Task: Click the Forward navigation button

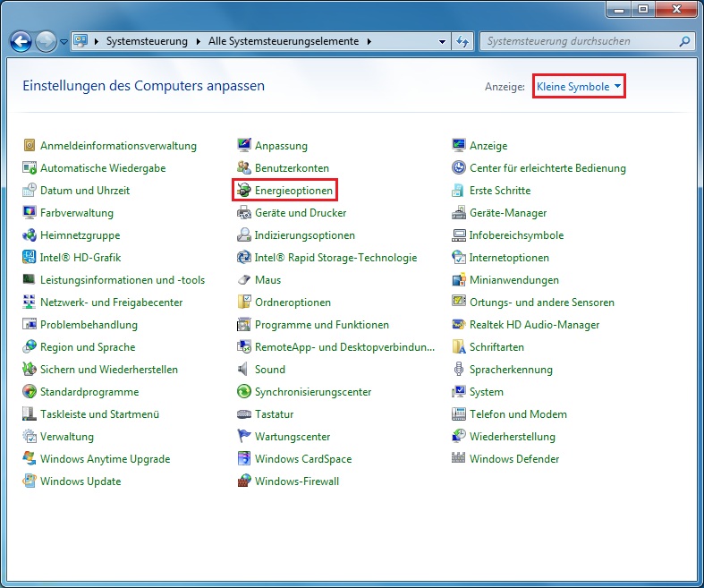Action: click(x=46, y=42)
